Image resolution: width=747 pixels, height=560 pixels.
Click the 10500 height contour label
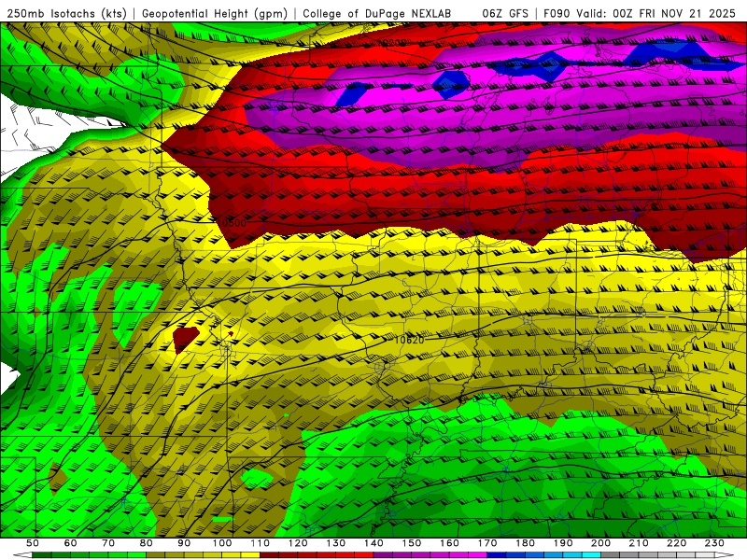[231, 223]
